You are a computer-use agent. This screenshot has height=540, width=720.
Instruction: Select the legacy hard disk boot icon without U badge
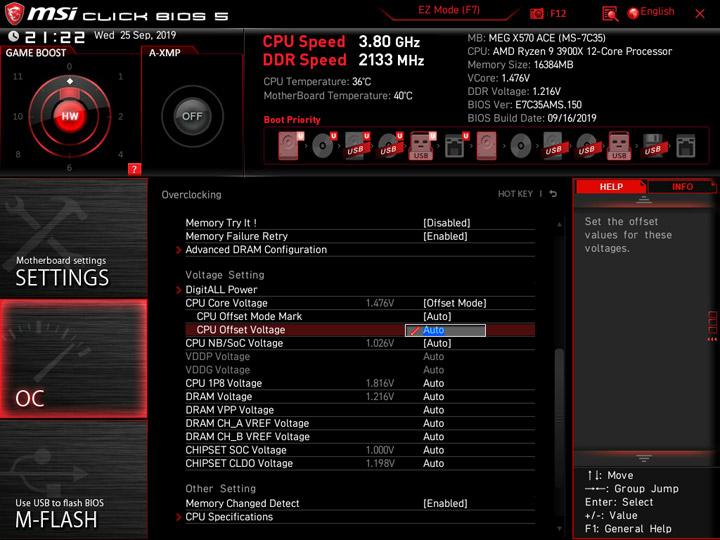click(x=486, y=146)
